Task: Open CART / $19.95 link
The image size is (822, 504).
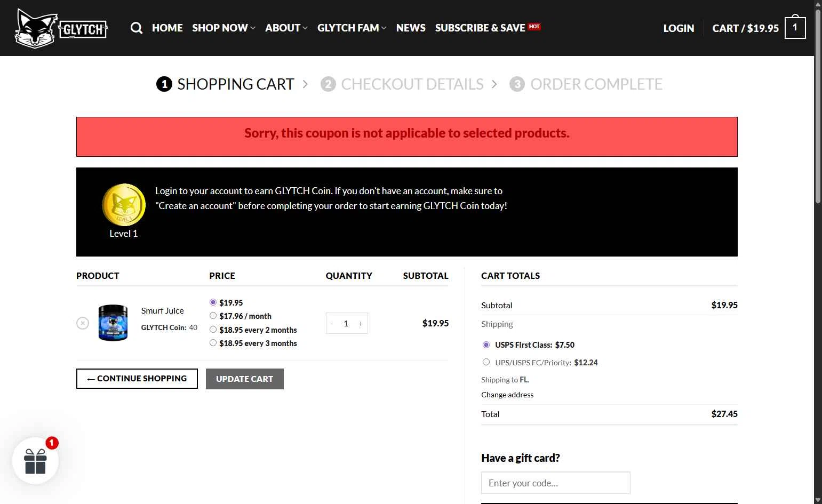Action: (x=745, y=28)
